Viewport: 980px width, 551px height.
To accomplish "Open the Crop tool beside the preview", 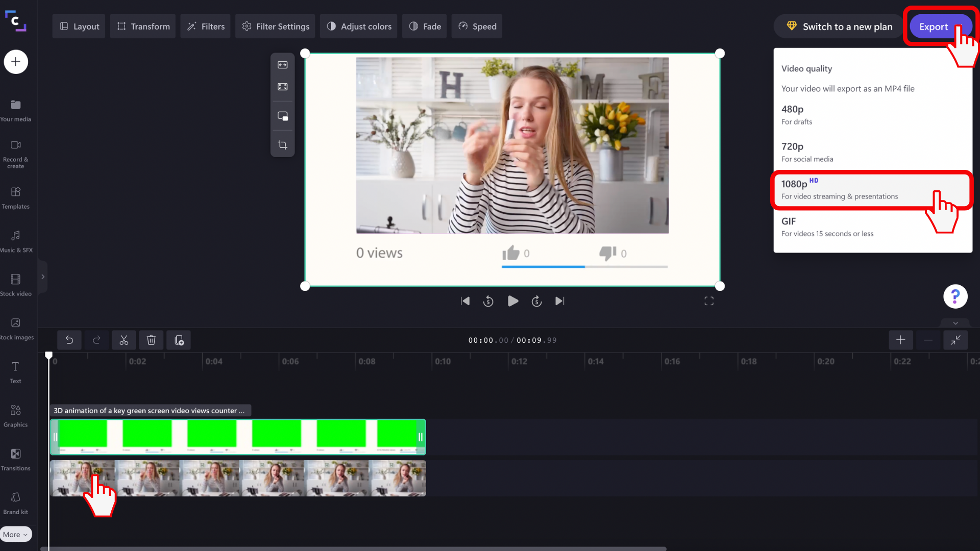I will click(282, 144).
